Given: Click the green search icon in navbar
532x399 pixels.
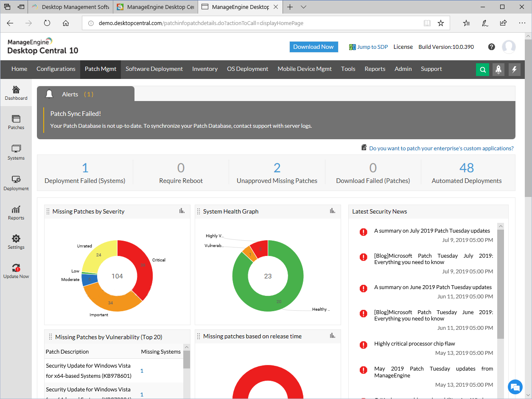Looking at the screenshot, I should [482, 70].
